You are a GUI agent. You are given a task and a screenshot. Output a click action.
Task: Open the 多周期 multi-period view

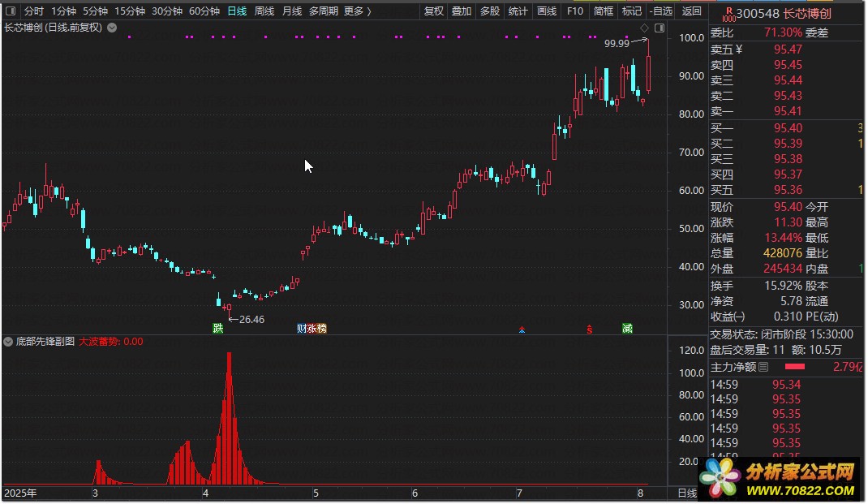324,11
